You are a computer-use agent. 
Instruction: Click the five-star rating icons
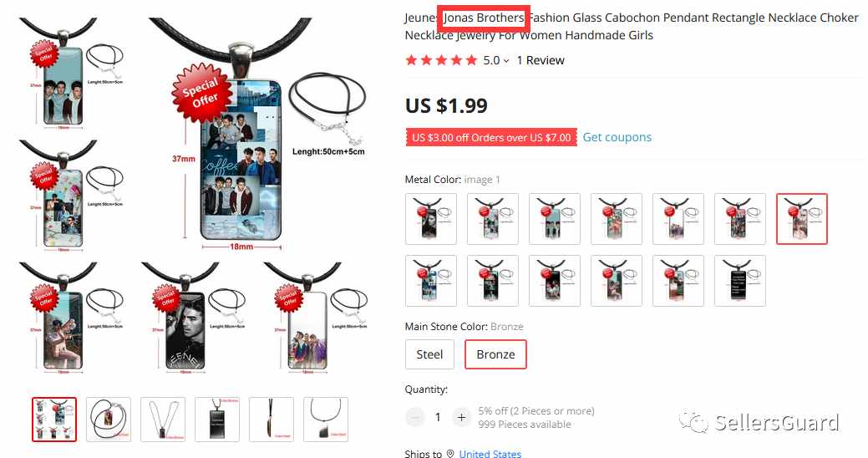point(440,60)
